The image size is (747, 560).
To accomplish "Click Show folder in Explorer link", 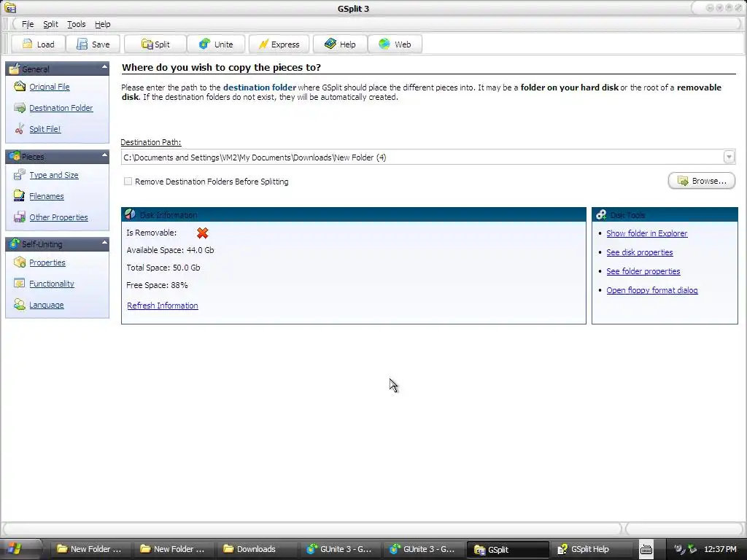I will pyautogui.click(x=646, y=233).
